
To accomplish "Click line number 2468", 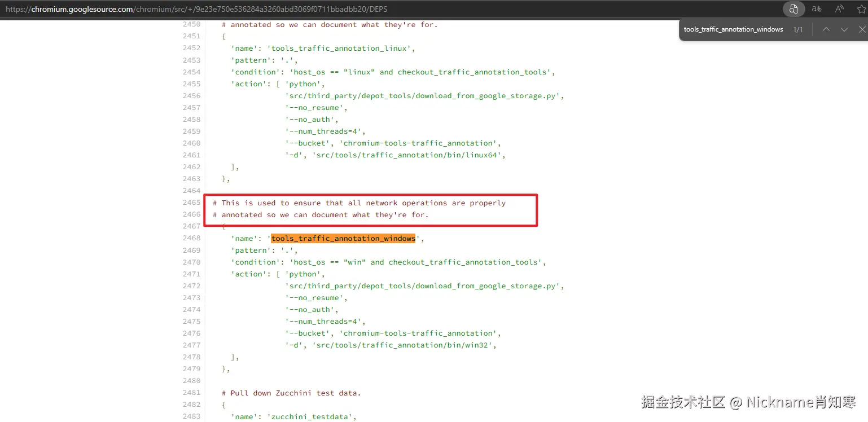I will pos(191,238).
